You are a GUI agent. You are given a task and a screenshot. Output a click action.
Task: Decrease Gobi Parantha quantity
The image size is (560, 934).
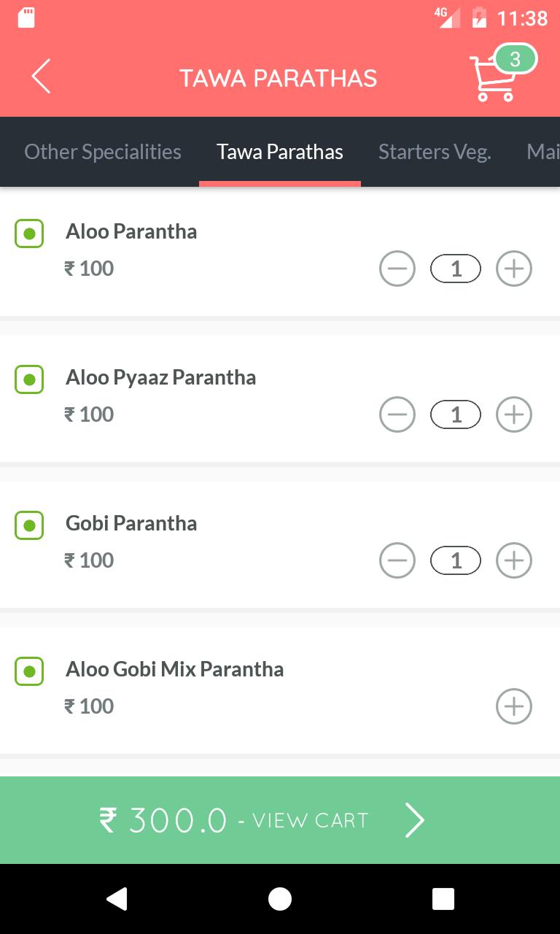coord(397,560)
